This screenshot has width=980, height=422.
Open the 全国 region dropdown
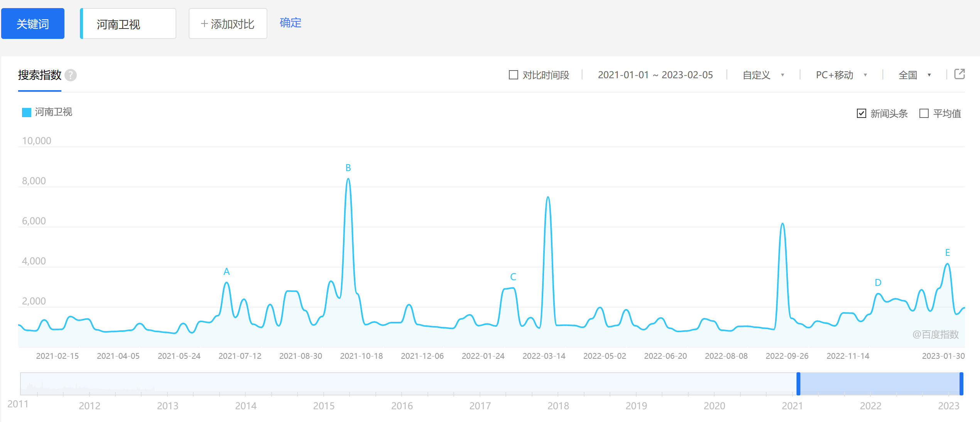pos(914,75)
